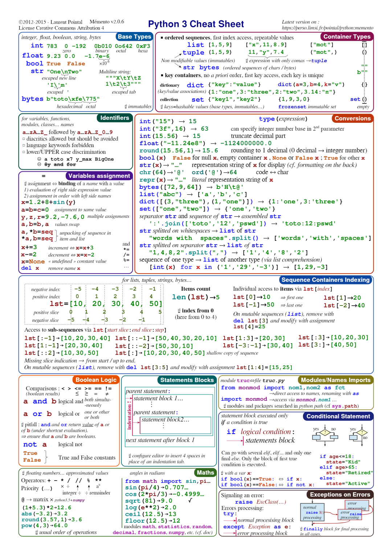392x555 pixels.
Task: Click lst[4]=25 assignment example
Action: point(249,327)
